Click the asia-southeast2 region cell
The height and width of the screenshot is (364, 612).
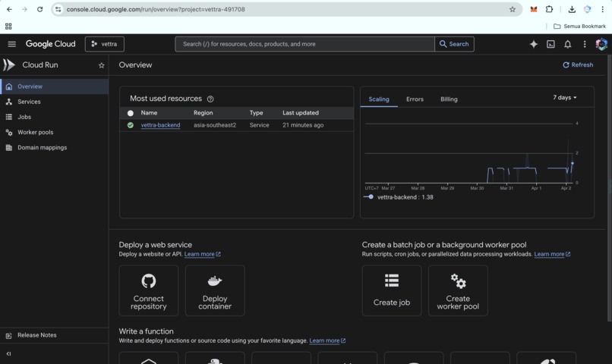215,125
